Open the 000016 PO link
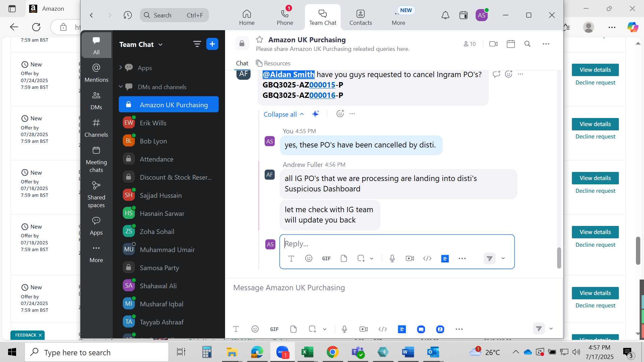This screenshot has width=644, height=362. 322,95
